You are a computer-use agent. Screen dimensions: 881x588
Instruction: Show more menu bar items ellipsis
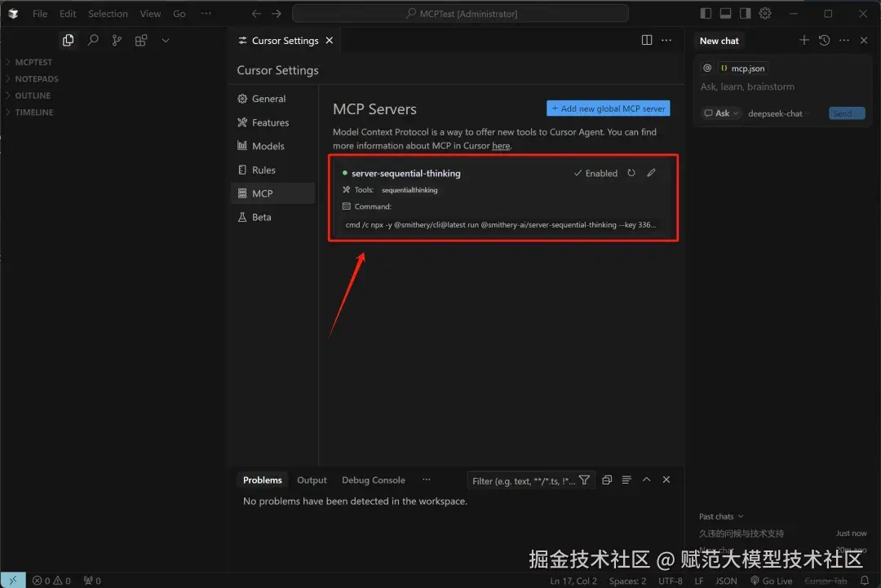[206, 14]
